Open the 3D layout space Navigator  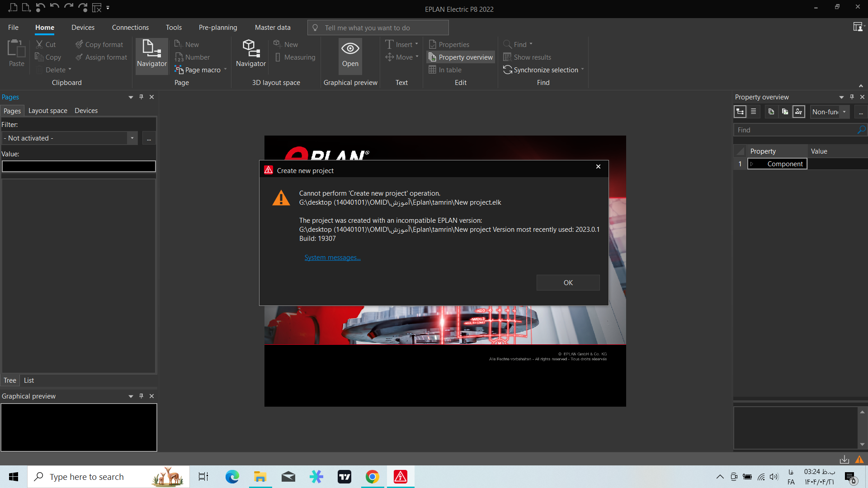pos(251,54)
